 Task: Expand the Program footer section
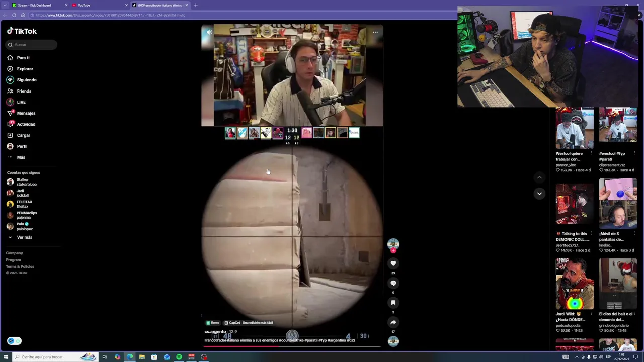click(13, 260)
